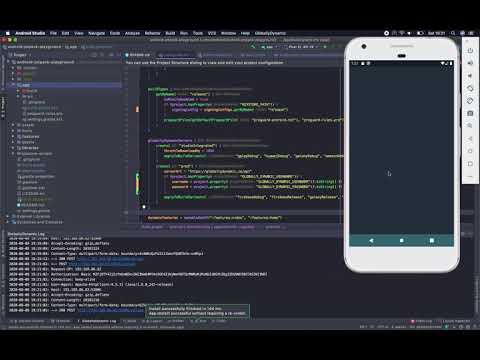Select proguard-rules.pro in project tree
Image resolution: width=480 pixels, height=360 pixels.
click(x=42, y=113)
